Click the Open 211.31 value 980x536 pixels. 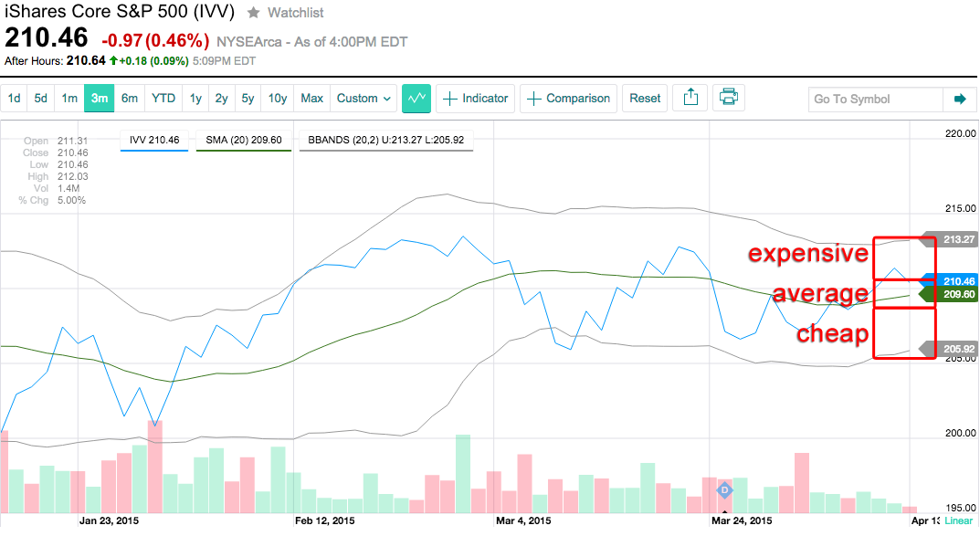[x=72, y=141]
